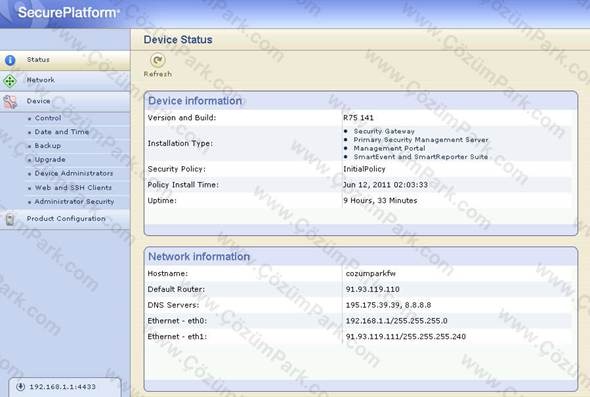This screenshot has width=590, height=397.
Task: Open Web and SSH Clients page
Action: (x=73, y=187)
